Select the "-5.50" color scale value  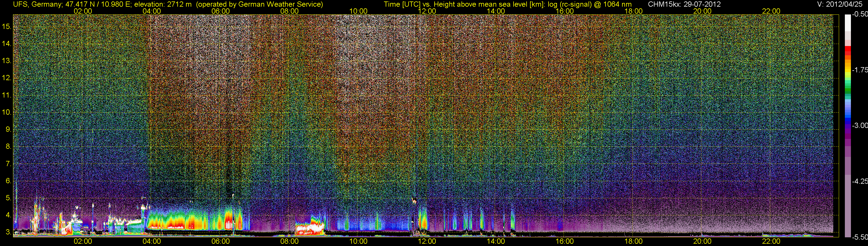tap(860, 237)
